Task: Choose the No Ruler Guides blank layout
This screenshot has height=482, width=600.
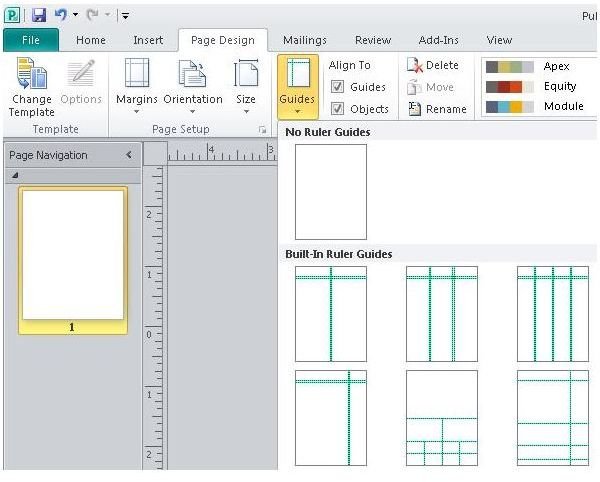Action: pos(331,192)
